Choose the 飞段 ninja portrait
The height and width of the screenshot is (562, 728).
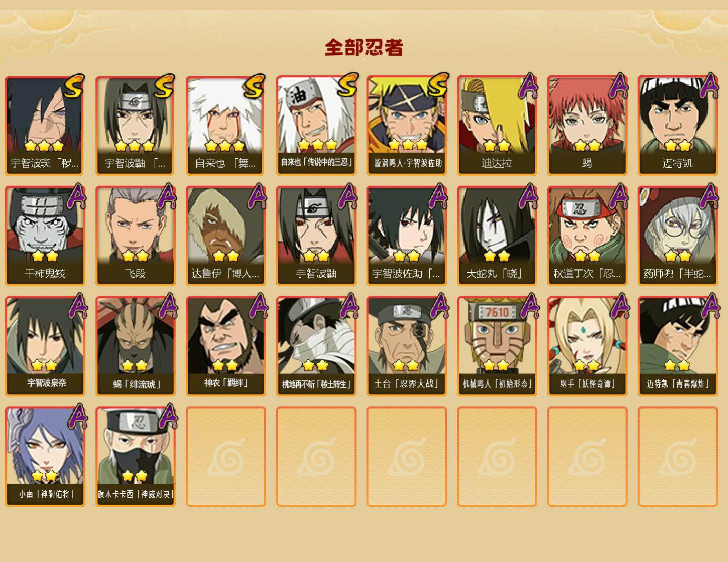tap(136, 236)
